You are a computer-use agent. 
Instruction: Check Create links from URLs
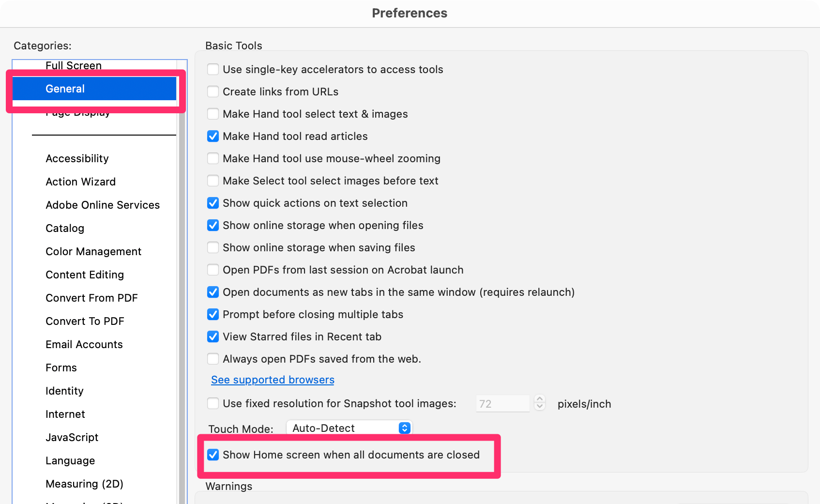pyautogui.click(x=213, y=92)
